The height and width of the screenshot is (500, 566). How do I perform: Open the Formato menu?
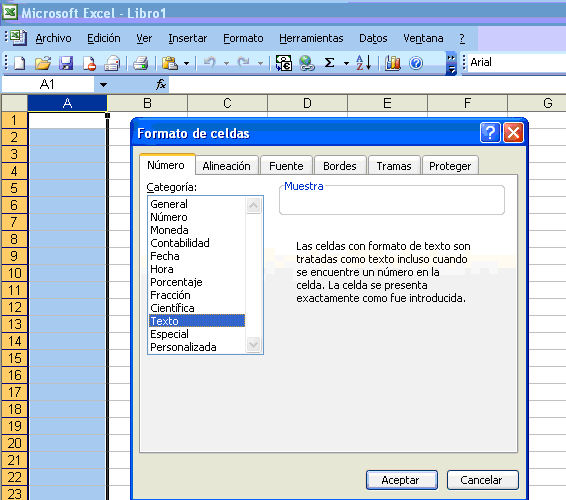point(243,38)
